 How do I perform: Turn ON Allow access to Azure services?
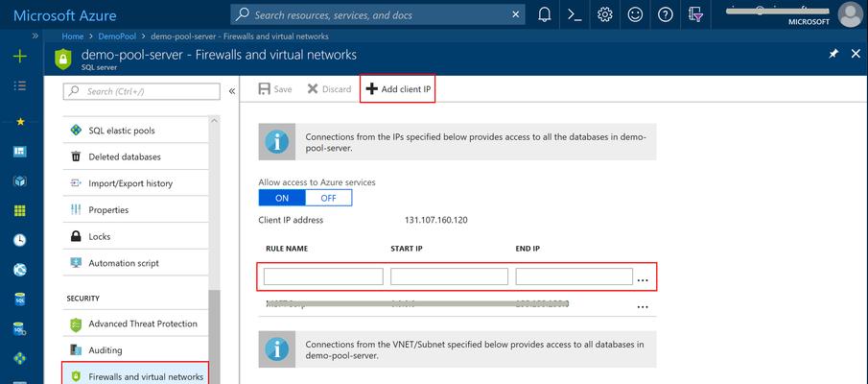click(282, 198)
